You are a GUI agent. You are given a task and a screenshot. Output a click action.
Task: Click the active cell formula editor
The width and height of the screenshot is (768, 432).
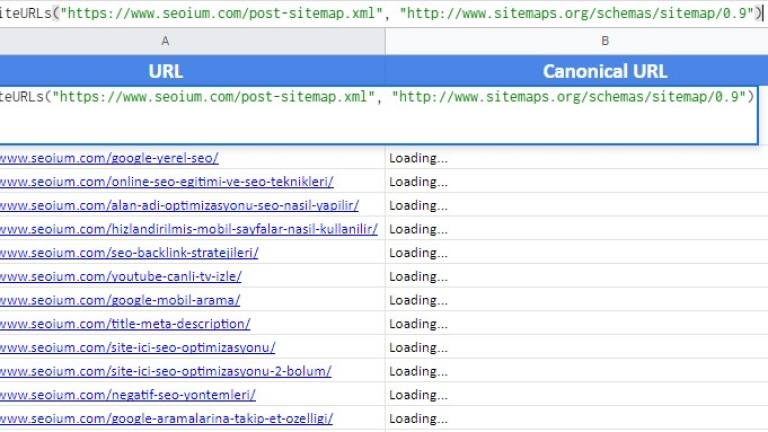(379, 116)
